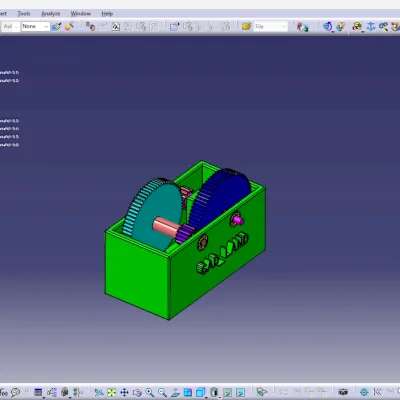This screenshot has height=400, width=400.
Task: Open the Tools menu
Action: (24, 14)
